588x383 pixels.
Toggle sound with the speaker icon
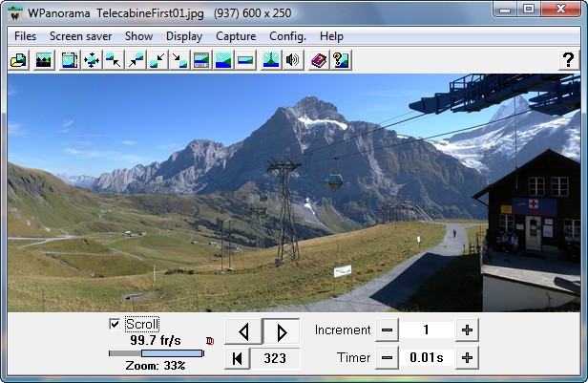[x=293, y=60]
